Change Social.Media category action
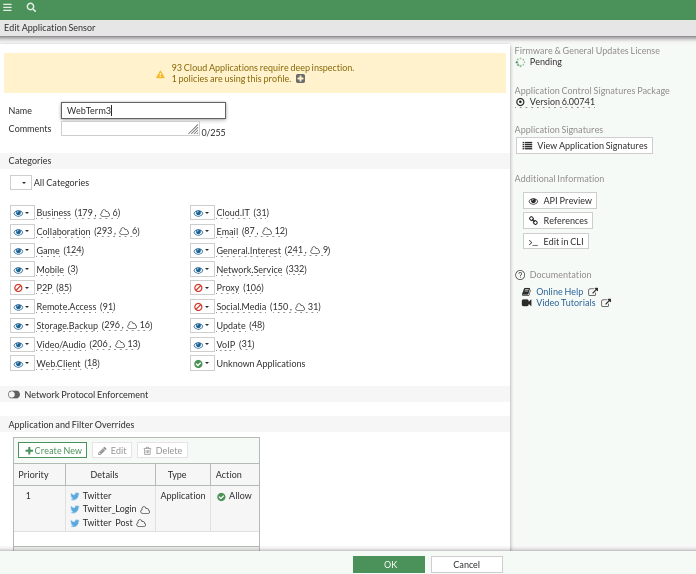This screenshot has width=696, height=574. pos(202,307)
